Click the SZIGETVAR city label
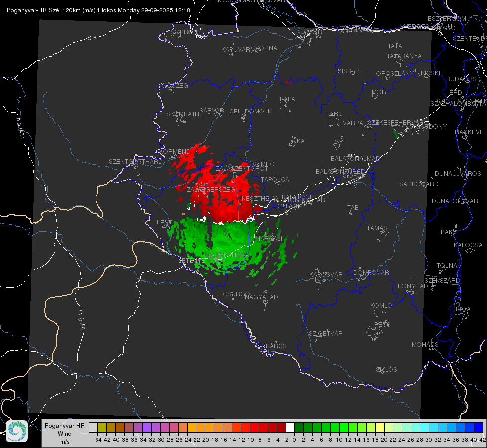The width and height of the screenshot is (487, 448). tap(325, 334)
